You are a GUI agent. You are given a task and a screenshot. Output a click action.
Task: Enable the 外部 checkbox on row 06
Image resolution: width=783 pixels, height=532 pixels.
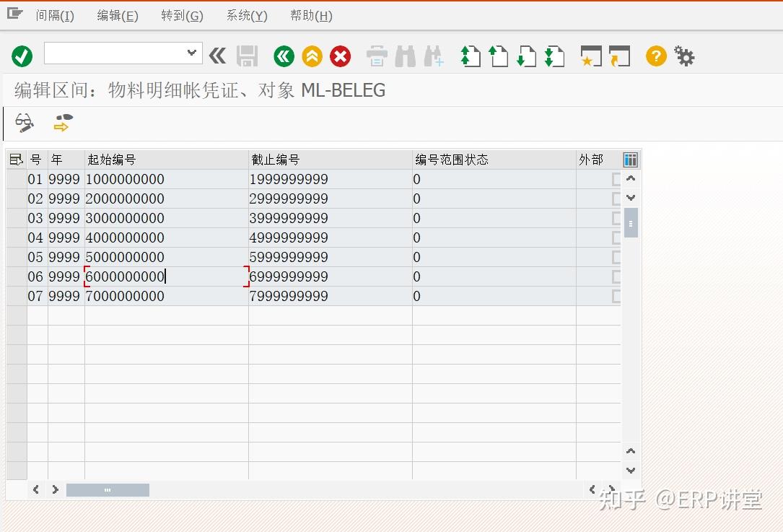click(615, 276)
